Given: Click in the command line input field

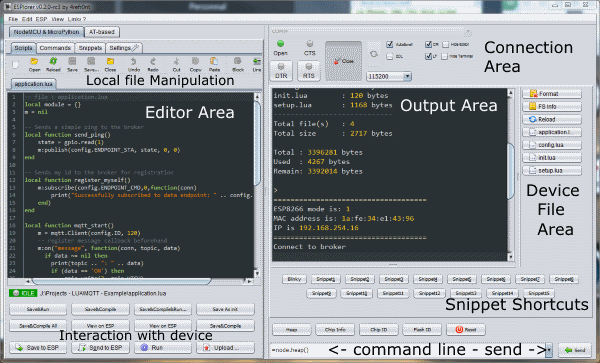Looking at the screenshot, I should click(x=408, y=350).
